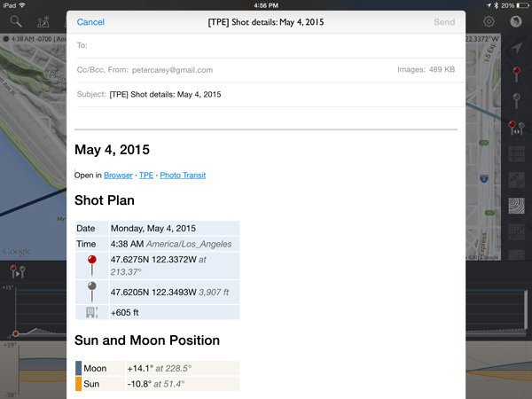Viewport: 532px width, 399px height.
Task: Tap the pin playback icon above chart
Action: [x=16, y=272]
